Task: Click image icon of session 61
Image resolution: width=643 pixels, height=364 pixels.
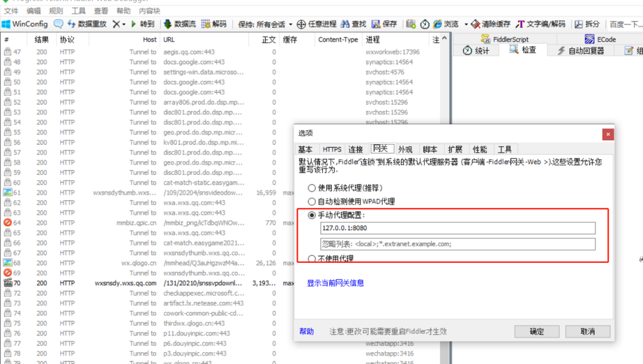Action: point(7,193)
